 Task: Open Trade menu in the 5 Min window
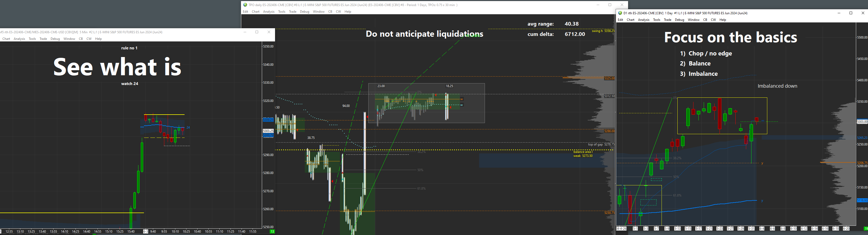point(43,39)
